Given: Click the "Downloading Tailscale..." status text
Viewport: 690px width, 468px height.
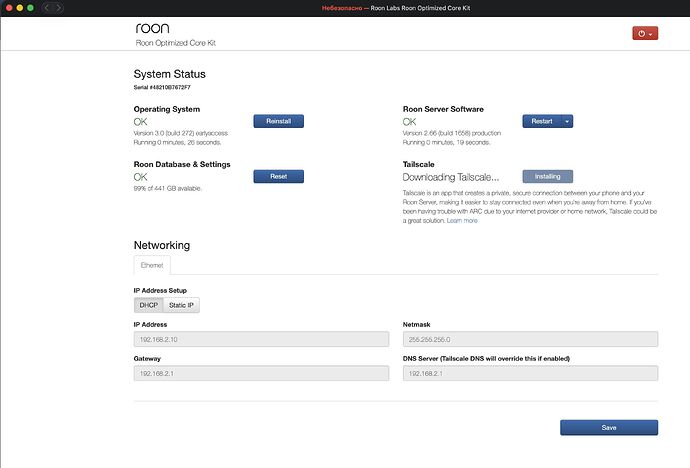Looking at the screenshot, I should point(451,177).
